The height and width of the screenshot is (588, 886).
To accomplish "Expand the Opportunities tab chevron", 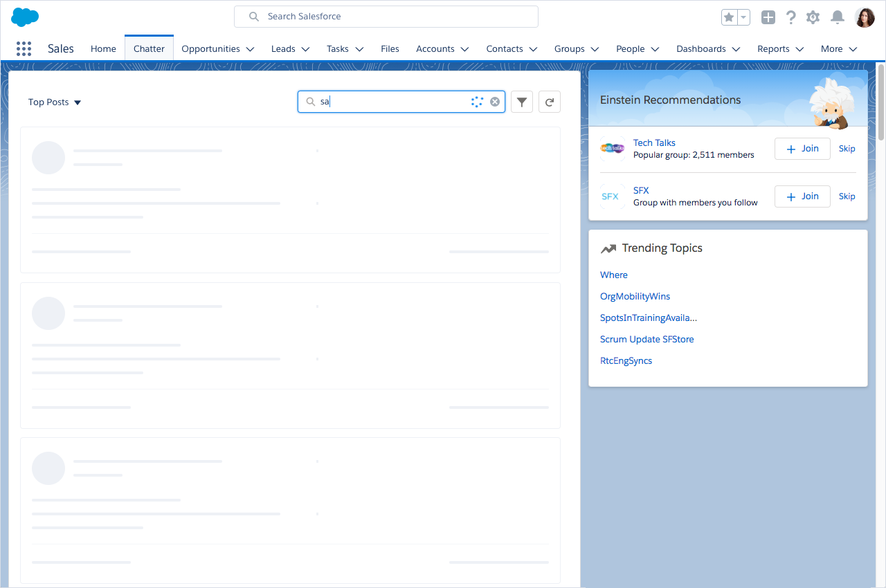I will click(250, 49).
